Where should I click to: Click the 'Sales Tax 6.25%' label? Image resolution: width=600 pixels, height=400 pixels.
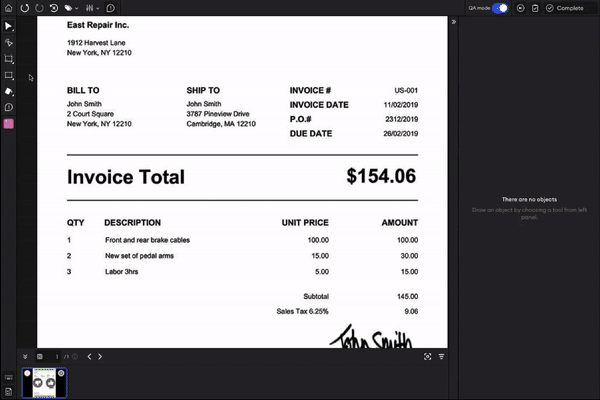pos(302,312)
